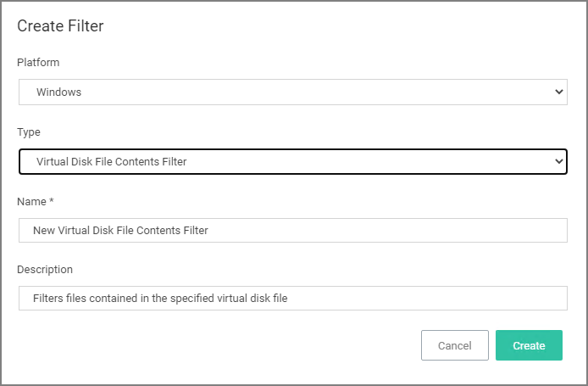Screen dimensions: 588x386
Task: Click the Create button
Action: (x=529, y=345)
